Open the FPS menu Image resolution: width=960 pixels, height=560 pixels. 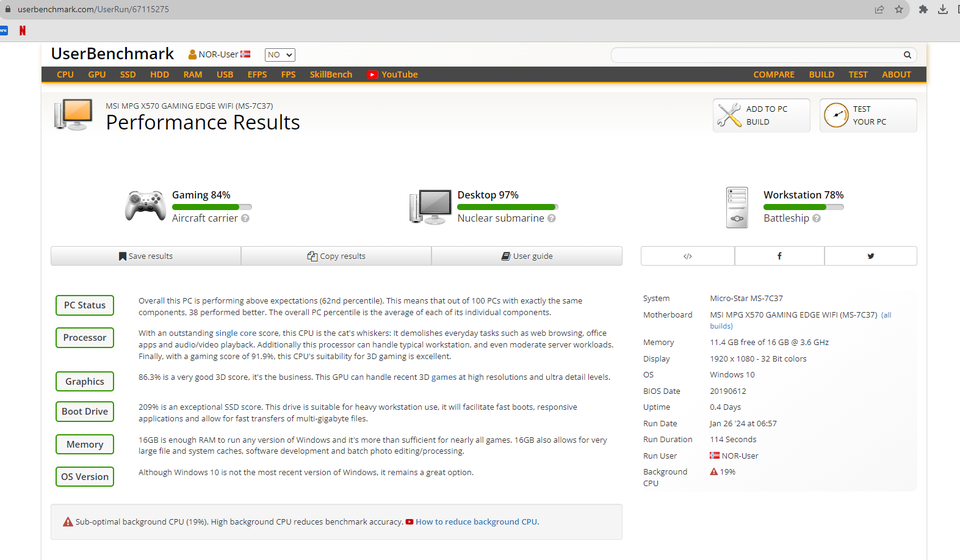(288, 75)
